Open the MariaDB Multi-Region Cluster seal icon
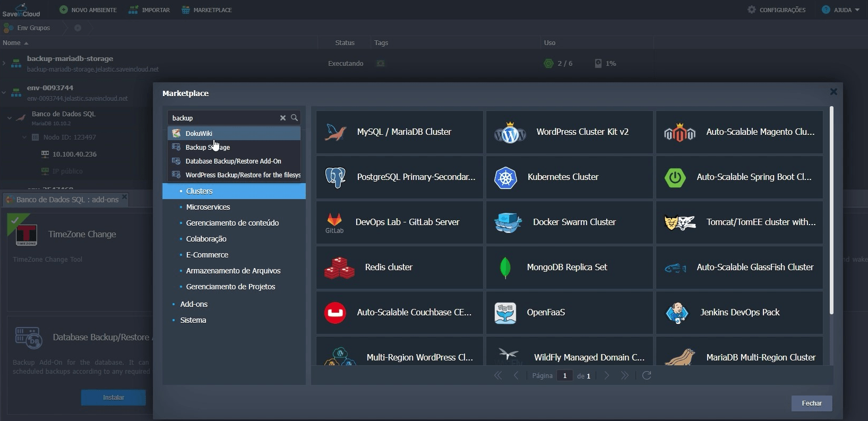 pyautogui.click(x=680, y=357)
